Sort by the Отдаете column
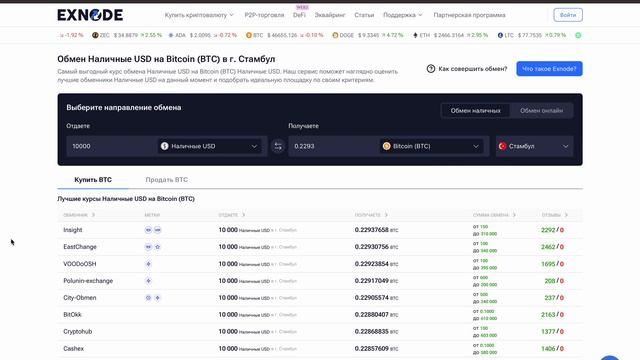The width and height of the screenshot is (640, 360). pyautogui.click(x=232, y=215)
